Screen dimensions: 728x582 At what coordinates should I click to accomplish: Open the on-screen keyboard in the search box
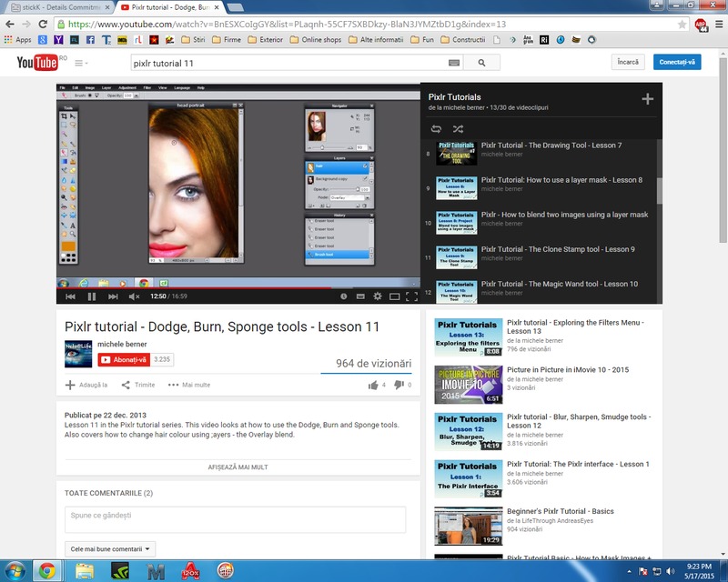click(x=453, y=63)
